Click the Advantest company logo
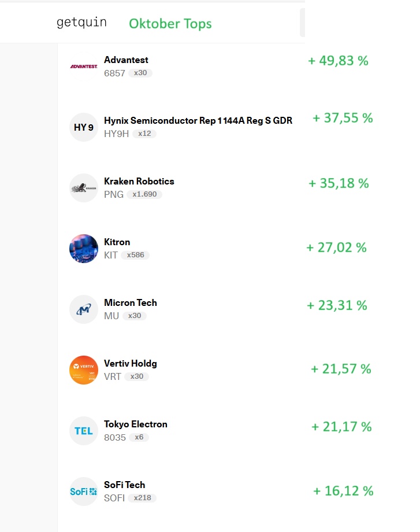The image size is (420, 532). coord(84,66)
